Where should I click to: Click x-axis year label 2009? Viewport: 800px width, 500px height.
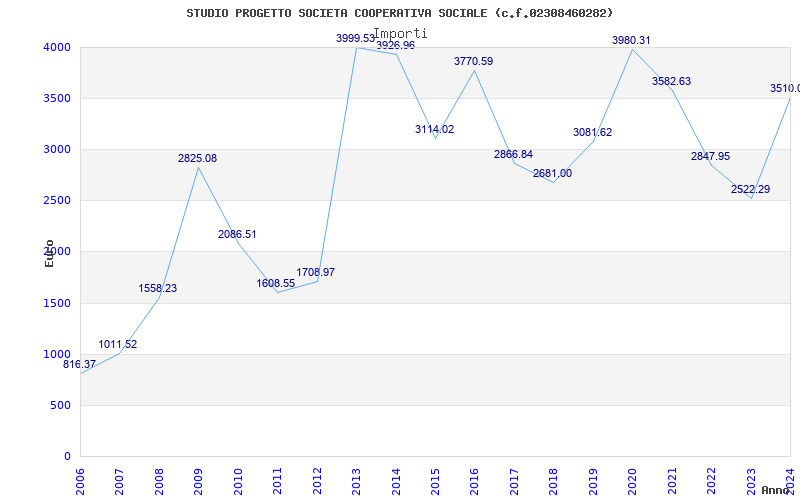(x=198, y=482)
